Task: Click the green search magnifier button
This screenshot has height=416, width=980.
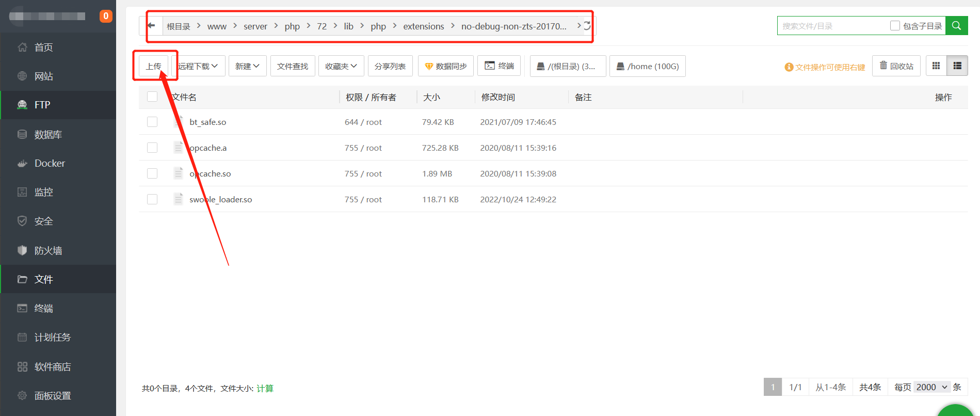Action: click(956, 26)
